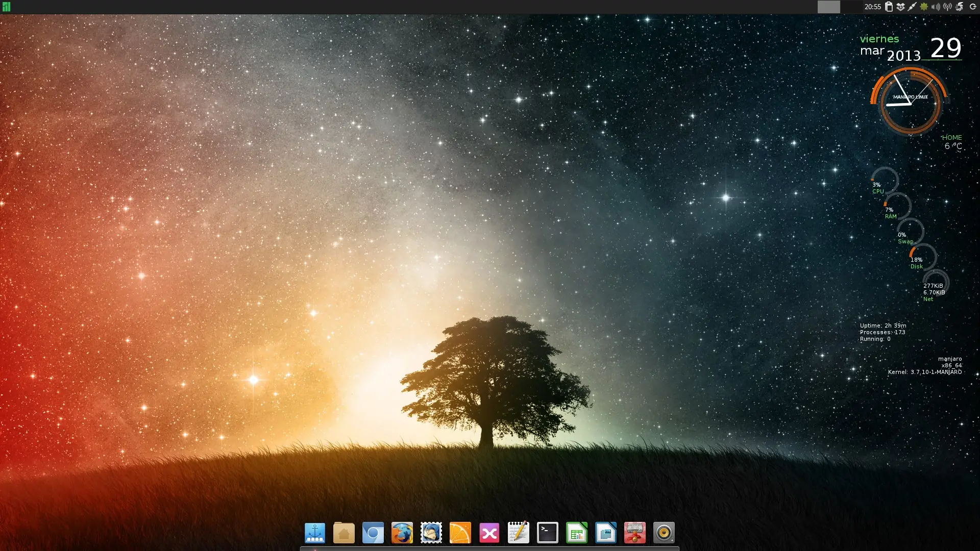The image size is (980, 551).
Task: Open the Dropbox tray icon
Action: click(x=900, y=7)
